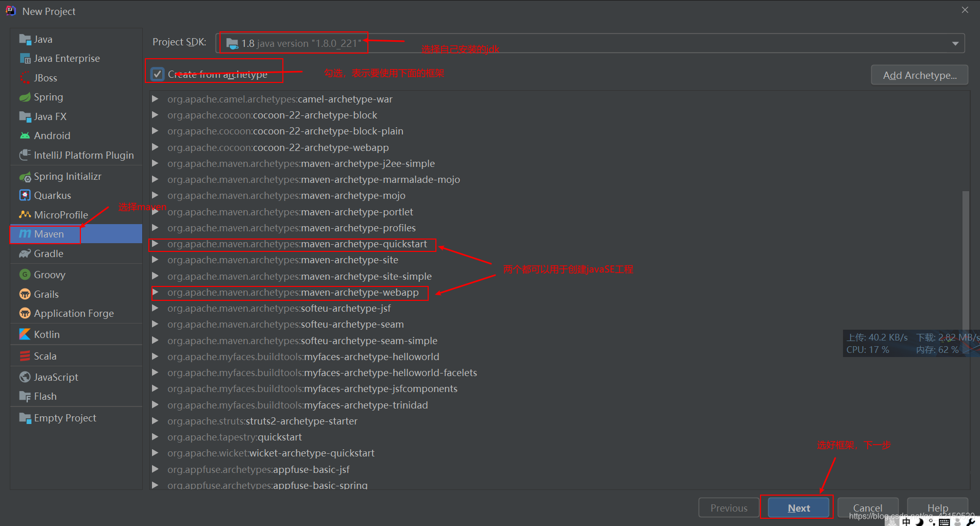Click the Spring leaf icon

point(25,97)
